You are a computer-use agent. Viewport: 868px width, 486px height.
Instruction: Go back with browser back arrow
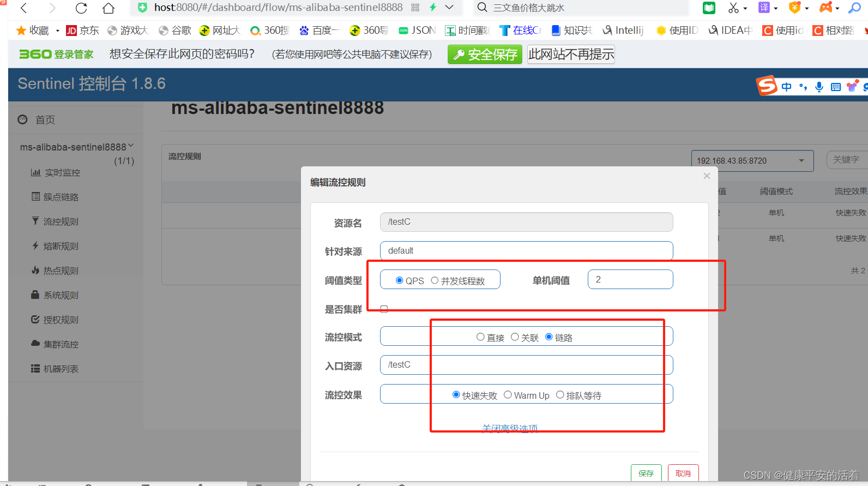[24, 8]
